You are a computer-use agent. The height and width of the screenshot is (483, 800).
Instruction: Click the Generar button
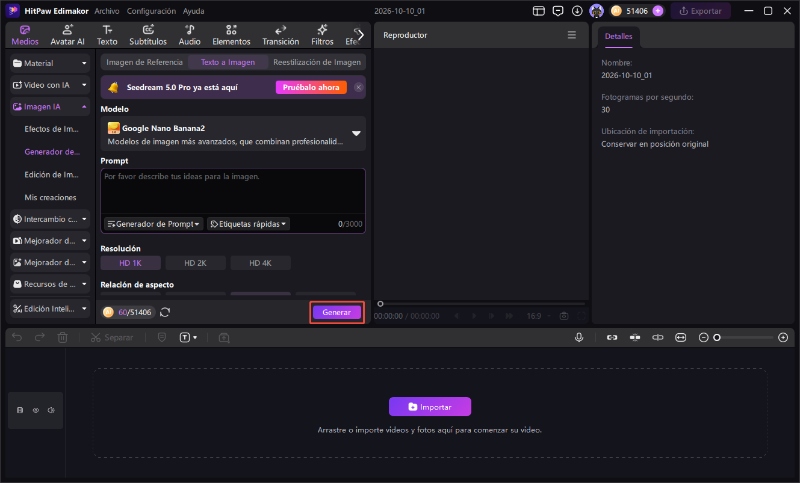[x=337, y=312]
